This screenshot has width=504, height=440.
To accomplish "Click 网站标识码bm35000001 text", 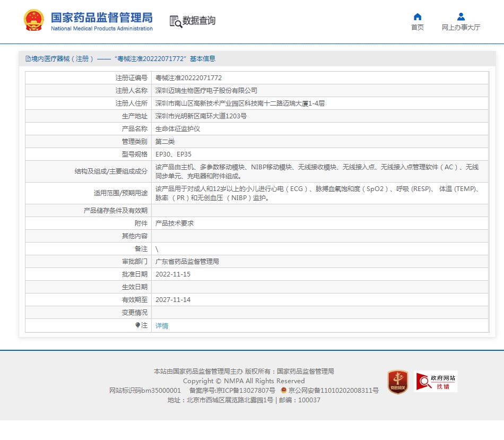I will point(145,391).
